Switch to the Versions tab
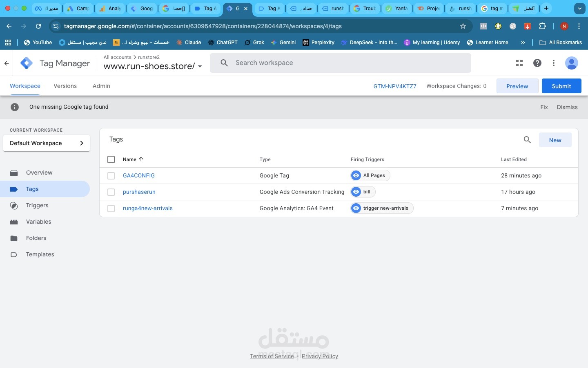The height and width of the screenshot is (368, 588). 65,86
